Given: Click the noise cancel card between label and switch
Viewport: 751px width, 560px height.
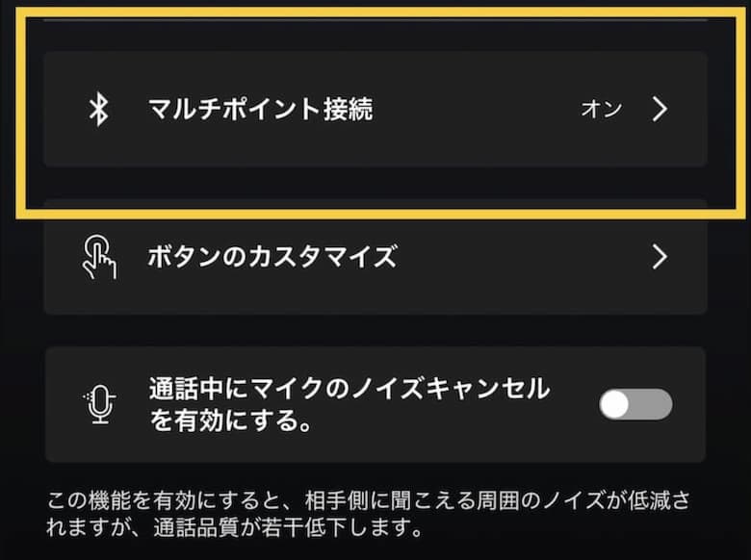Looking at the screenshot, I should [574, 405].
